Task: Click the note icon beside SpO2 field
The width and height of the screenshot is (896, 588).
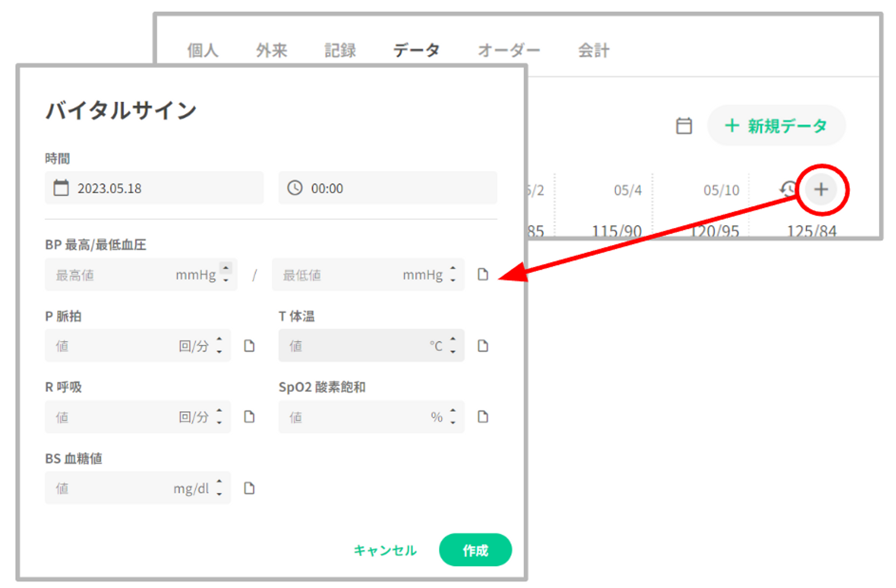Action: (482, 417)
